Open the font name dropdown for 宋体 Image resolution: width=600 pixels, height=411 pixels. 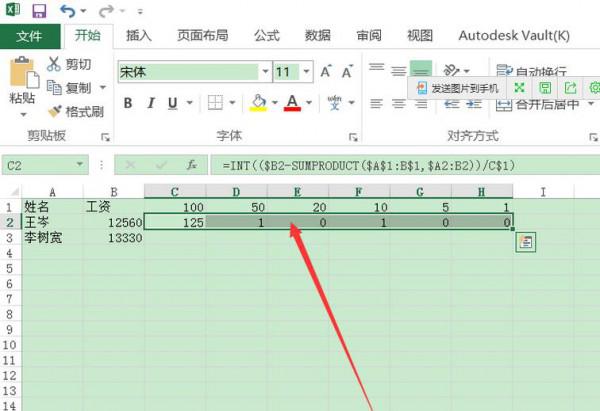pyautogui.click(x=265, y=72)
